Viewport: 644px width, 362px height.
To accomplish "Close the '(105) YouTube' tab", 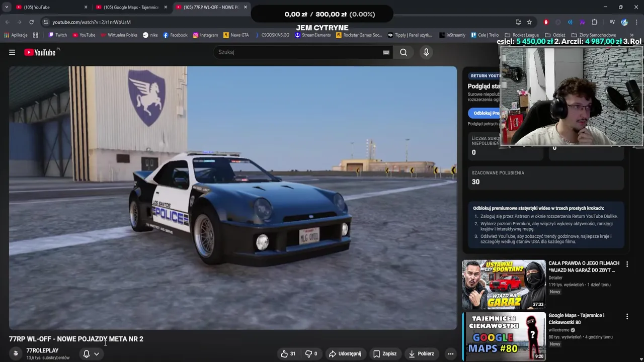I will click(x=86, y=7).
